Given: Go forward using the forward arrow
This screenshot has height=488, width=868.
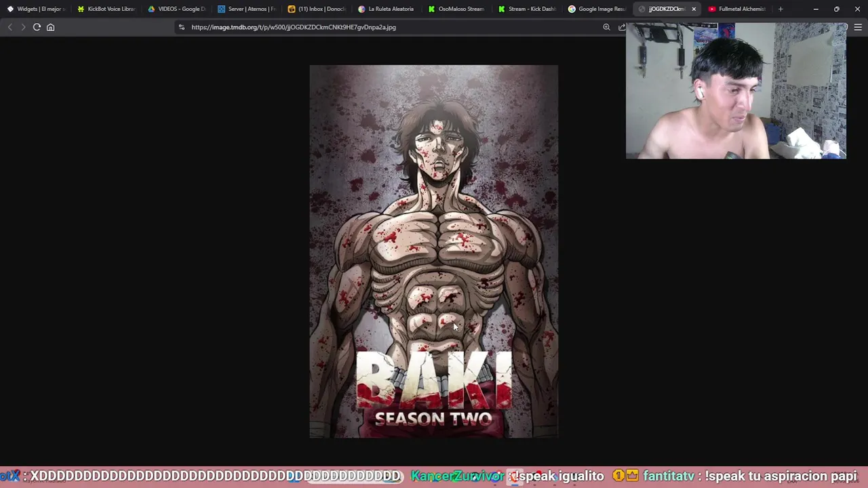Looking at the screenshot, I should [22, 27].
